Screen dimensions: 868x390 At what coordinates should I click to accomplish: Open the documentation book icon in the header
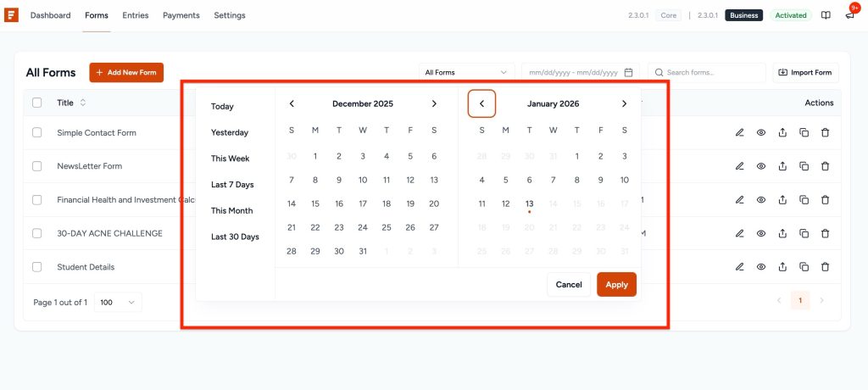tap(826, 15)
